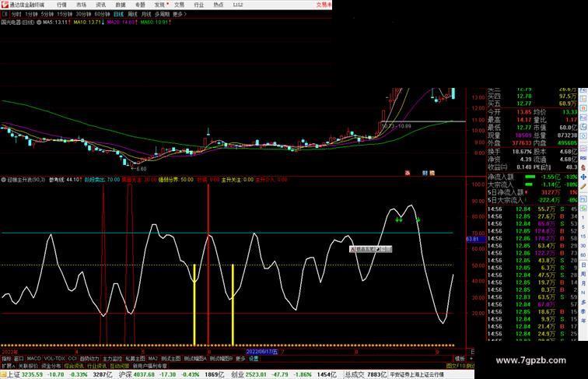This screenshot has width=588, height=379.
Task: Open the 数据 menu
Action: pyautogui.click(x=121, y=5)
